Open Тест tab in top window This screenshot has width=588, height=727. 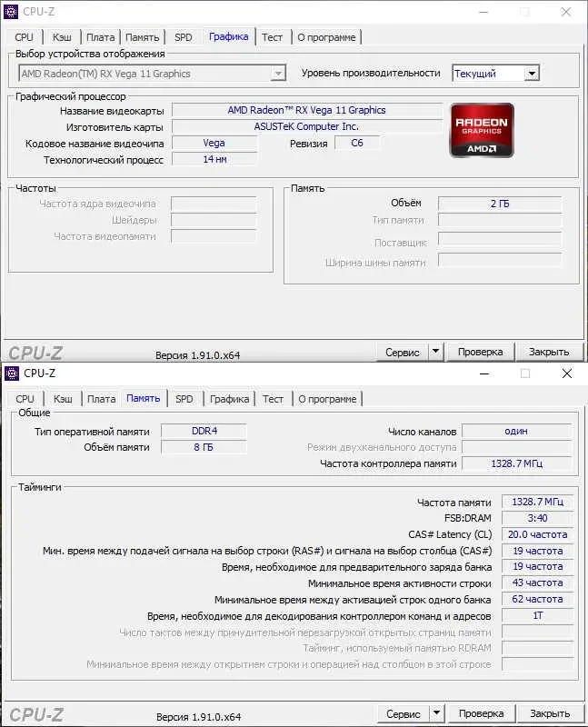click(273, 37)
